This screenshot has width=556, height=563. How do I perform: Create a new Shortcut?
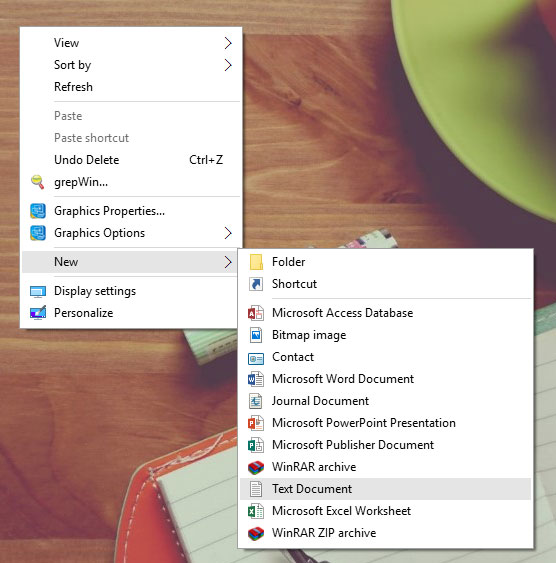386,284
